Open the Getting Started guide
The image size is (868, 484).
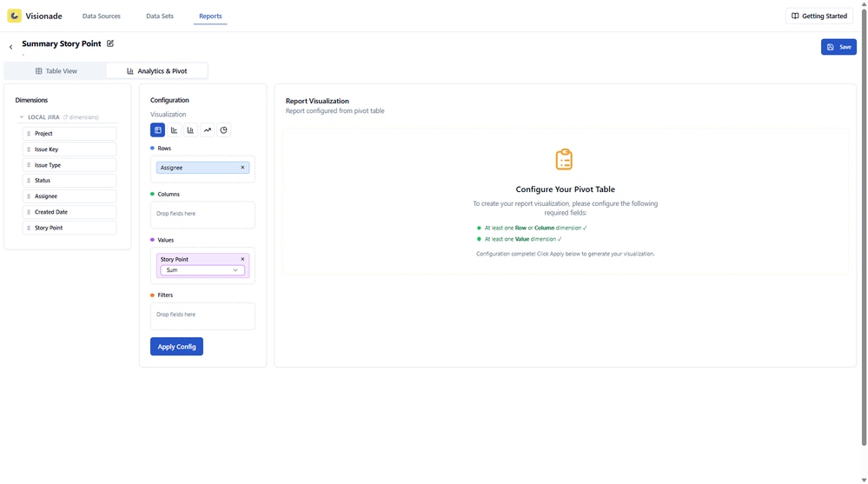tap(819, 16)
